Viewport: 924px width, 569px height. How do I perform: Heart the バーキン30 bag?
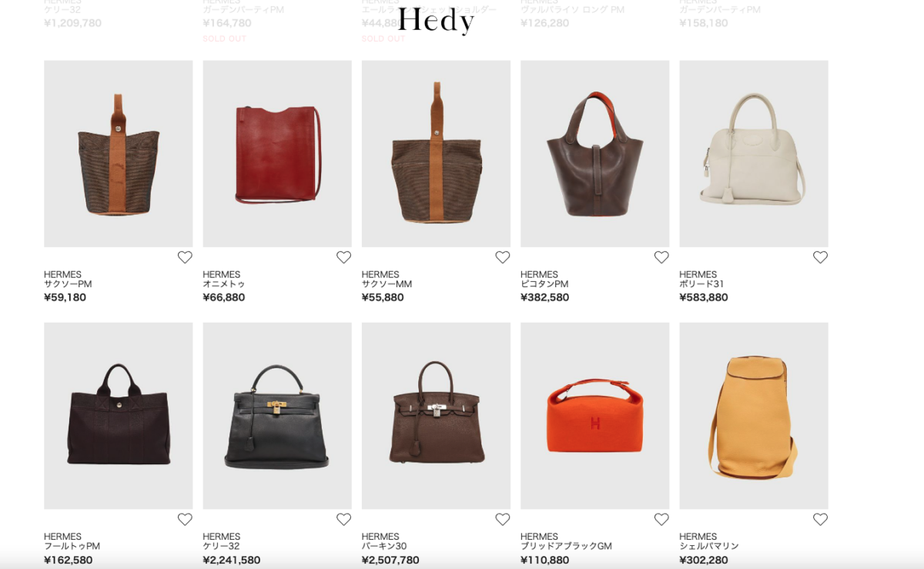pyautogui.click(x=503, y=519)
